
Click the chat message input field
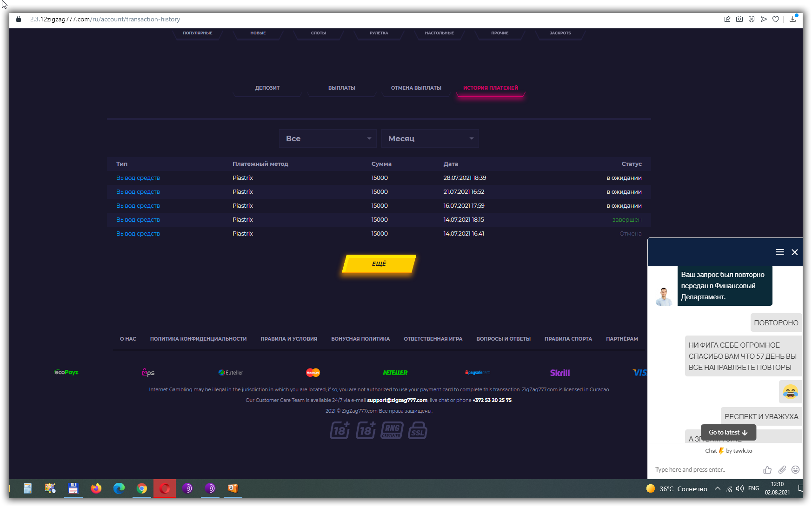pos(706,470)
